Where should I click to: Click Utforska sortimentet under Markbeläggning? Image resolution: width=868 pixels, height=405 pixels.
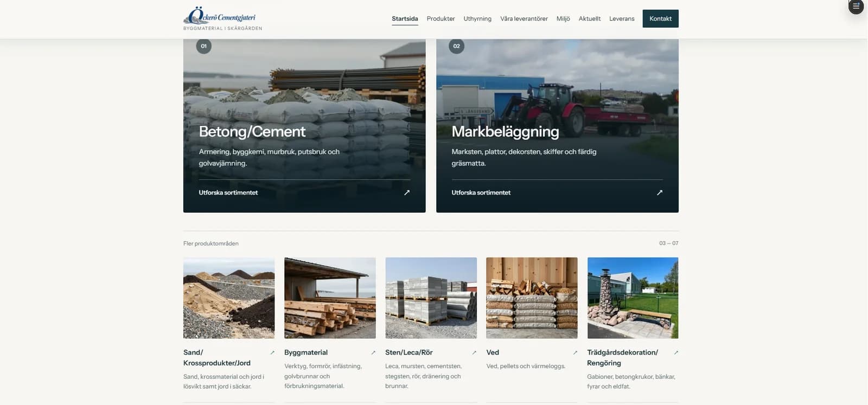click(x=481, y=192)
